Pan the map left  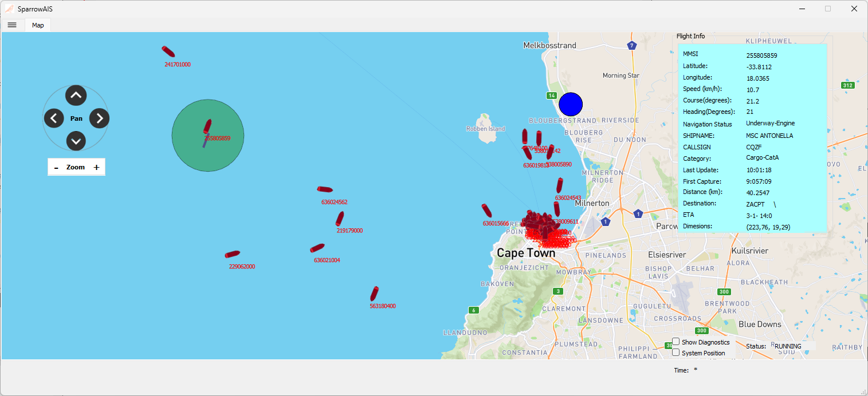[x=54, y=118]
